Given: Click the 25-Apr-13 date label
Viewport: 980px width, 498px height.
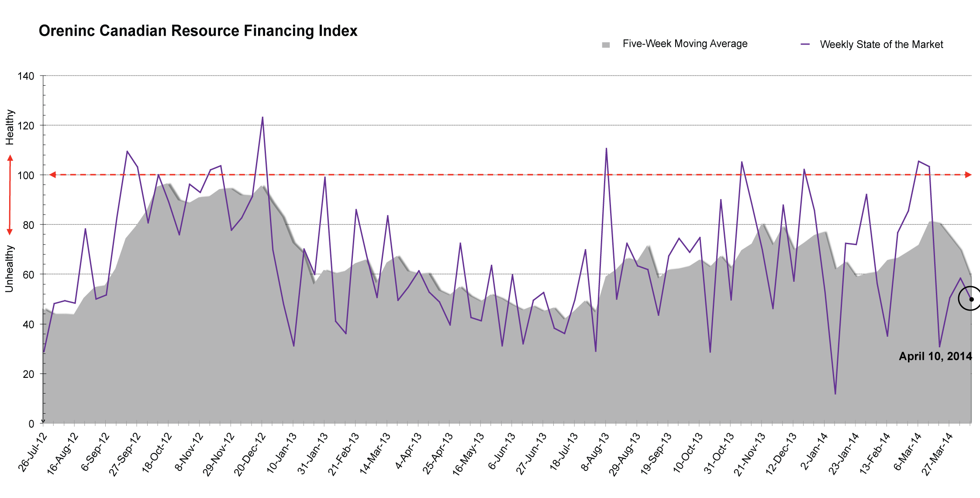Looking at the screenshot, I should pyautogui.click(x=438, y=453).
